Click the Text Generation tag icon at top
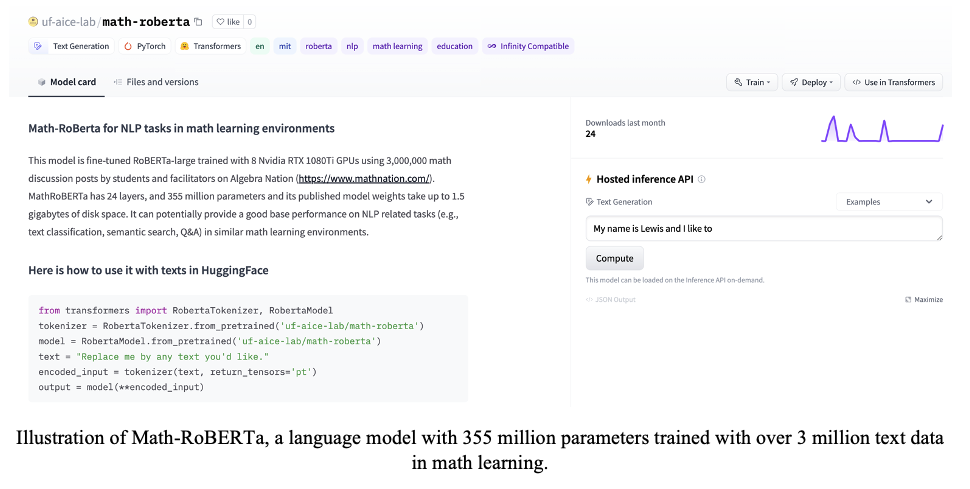This screenshot has width=970, height=489. point(38,46)
